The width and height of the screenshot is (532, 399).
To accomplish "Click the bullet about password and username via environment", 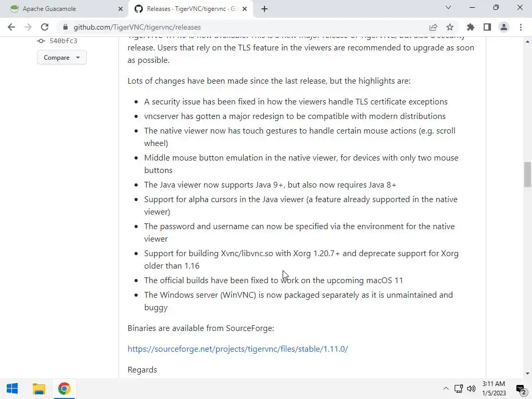I will click(300, 232).
